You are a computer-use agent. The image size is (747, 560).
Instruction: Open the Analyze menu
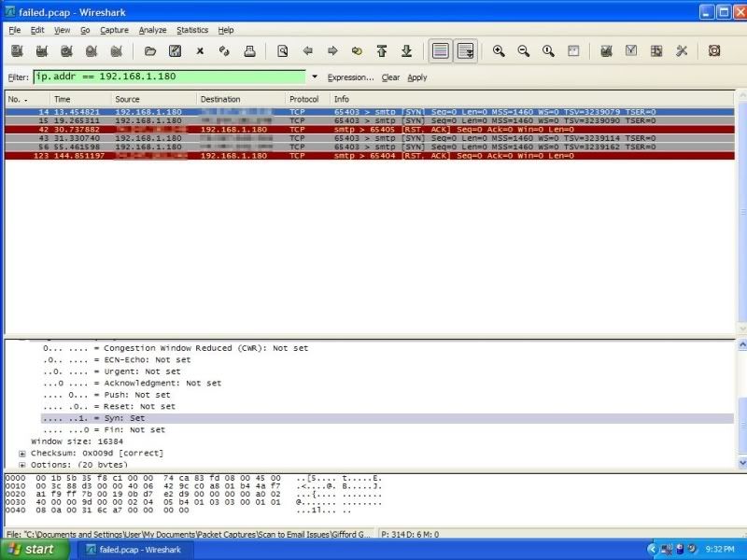pyautogui.click(x=152, y=30)
